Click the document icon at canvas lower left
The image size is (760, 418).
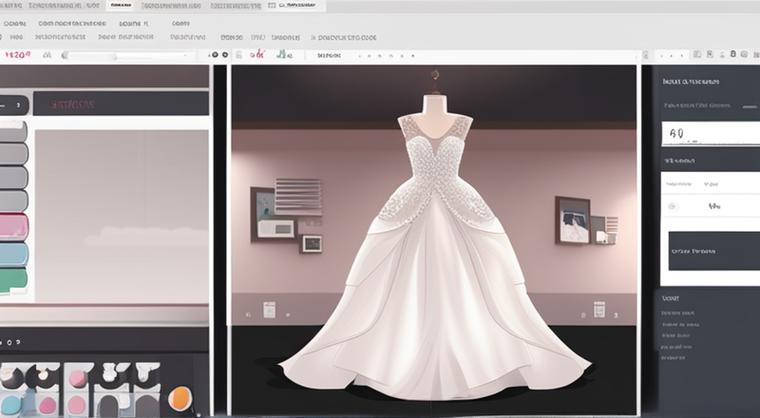coord(269,309)
